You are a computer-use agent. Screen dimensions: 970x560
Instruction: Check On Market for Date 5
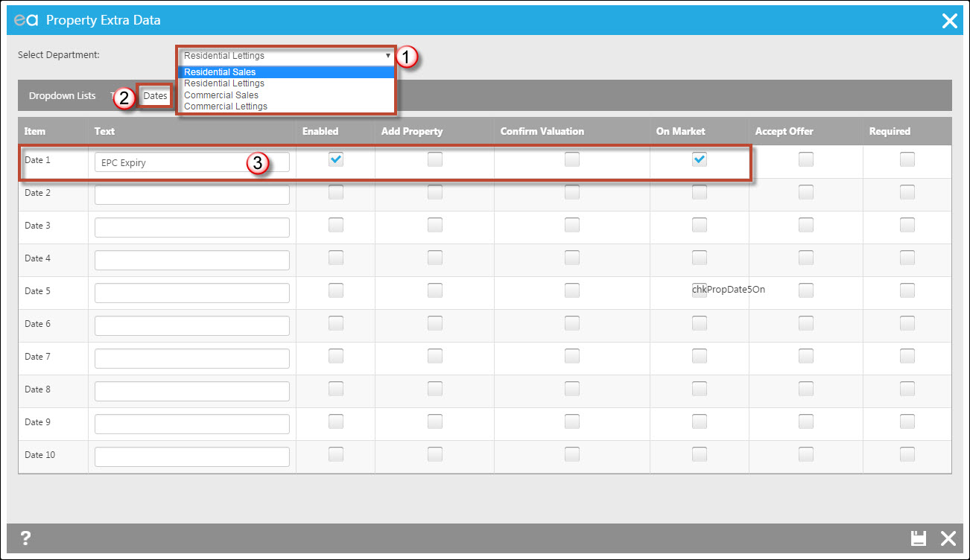pos(699,290)
